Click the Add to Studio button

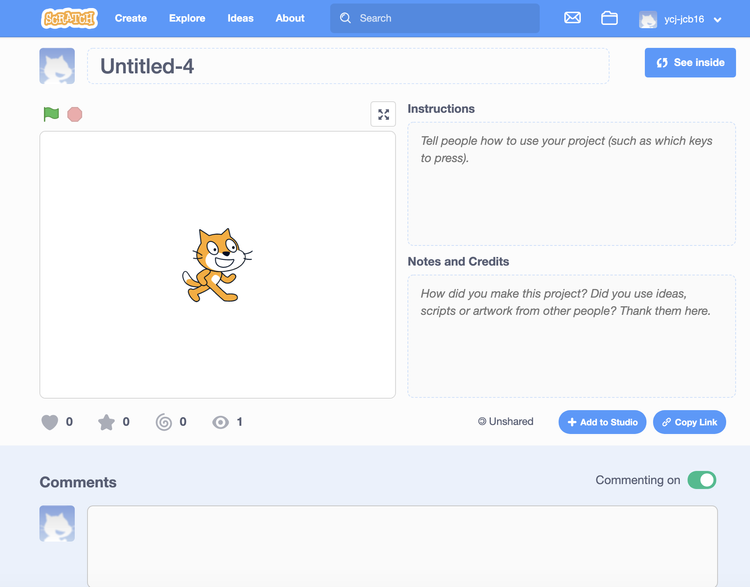[x=602, y=422]
